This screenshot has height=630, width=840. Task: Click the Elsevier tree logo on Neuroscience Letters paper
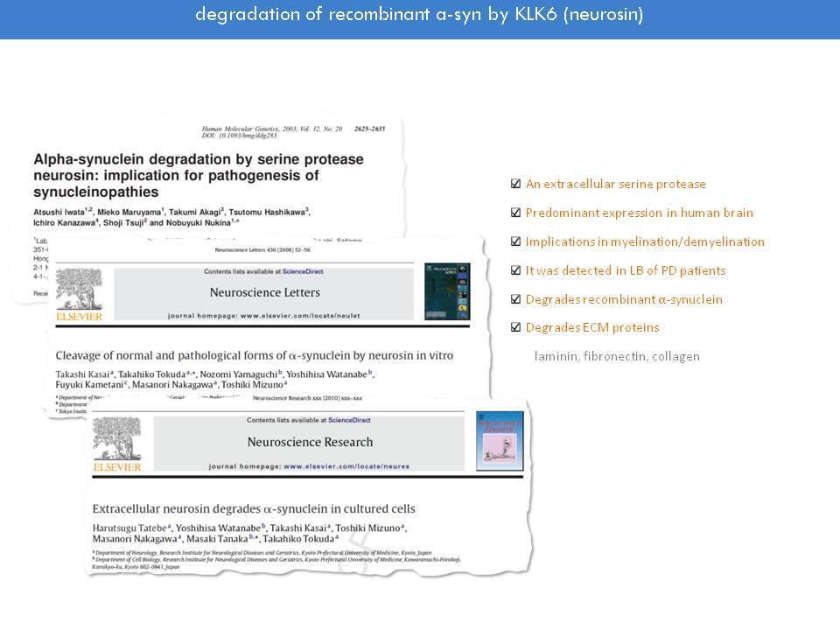coord(80,289)
